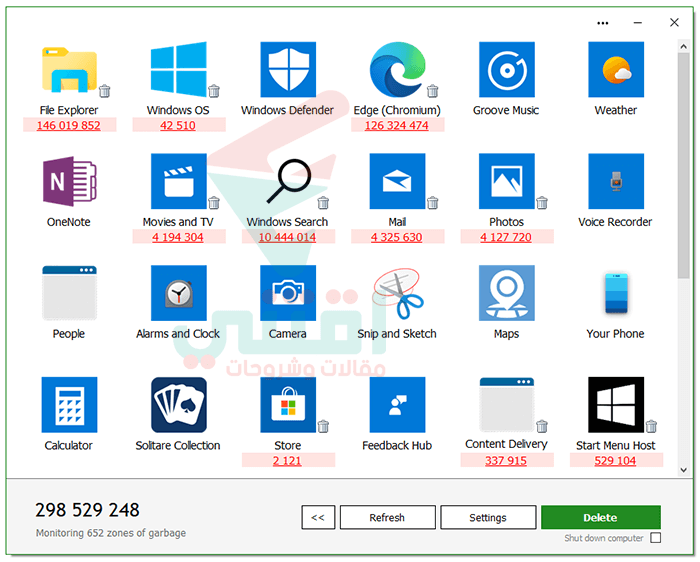The image size is (700, 562).
Task: Click the vertical scrollbar thumb
Action: click(683, 165)
